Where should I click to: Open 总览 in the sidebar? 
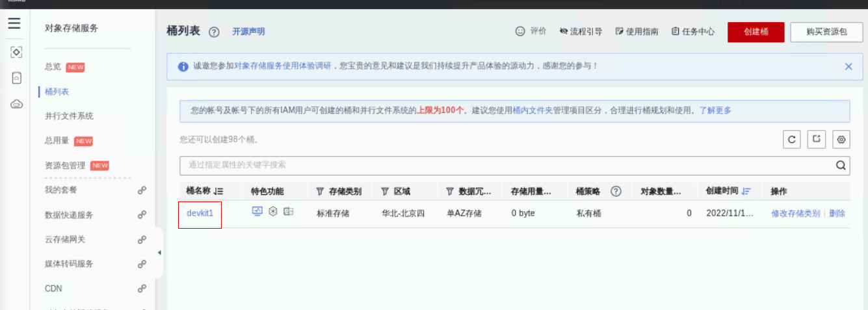pos(53,67)
